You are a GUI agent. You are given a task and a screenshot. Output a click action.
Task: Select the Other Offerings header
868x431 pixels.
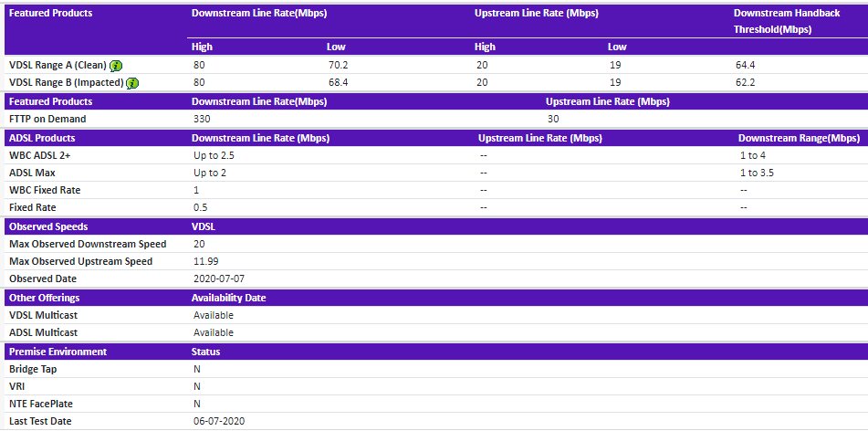pos(44,298)
